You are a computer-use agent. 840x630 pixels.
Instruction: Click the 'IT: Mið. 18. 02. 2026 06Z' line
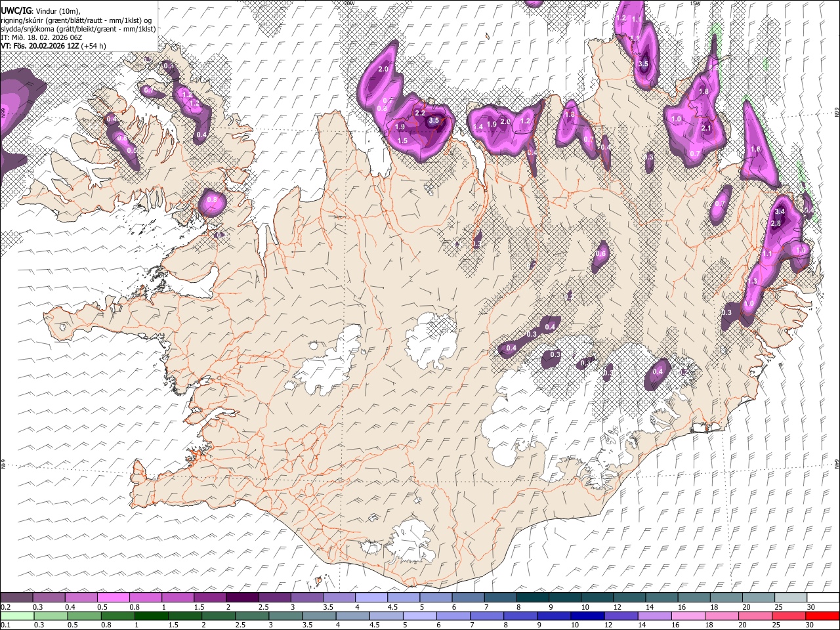click(41, 37)
